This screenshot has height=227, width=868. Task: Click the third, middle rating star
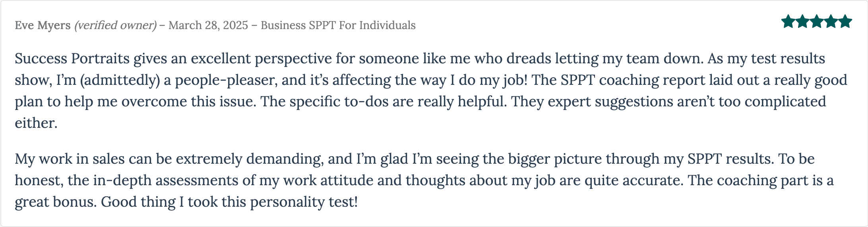tap(817, 22)
